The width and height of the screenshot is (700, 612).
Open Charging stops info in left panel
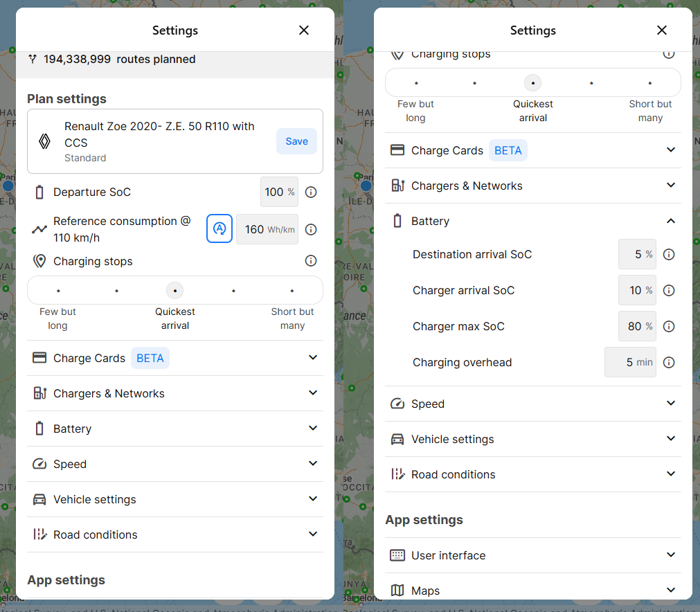coord(311,261)
